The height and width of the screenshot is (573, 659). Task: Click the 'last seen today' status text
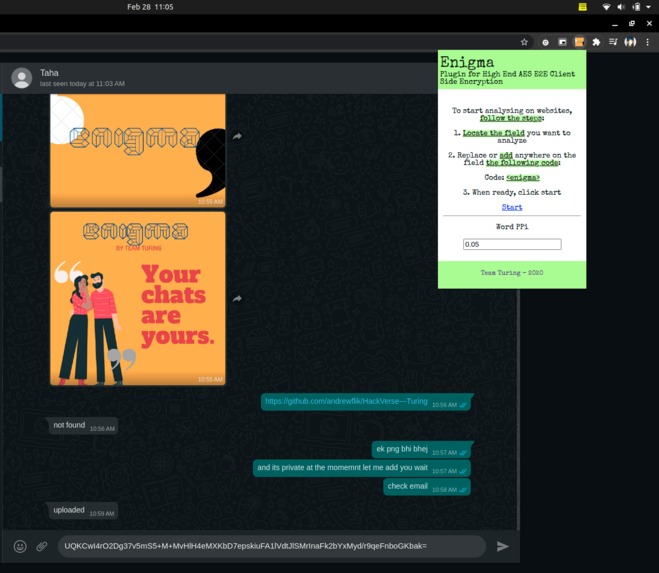pos(82,84)
